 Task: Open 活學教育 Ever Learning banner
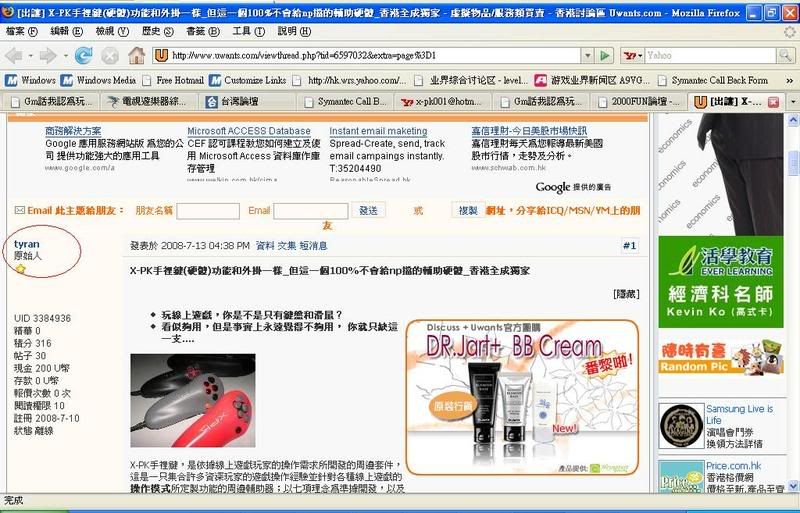(720, 281)
